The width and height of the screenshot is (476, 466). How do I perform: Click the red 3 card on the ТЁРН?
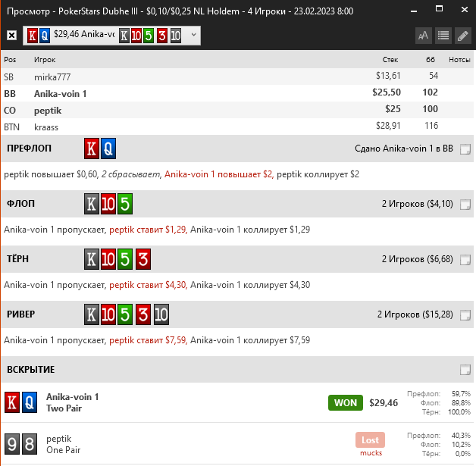pos(142,259)
